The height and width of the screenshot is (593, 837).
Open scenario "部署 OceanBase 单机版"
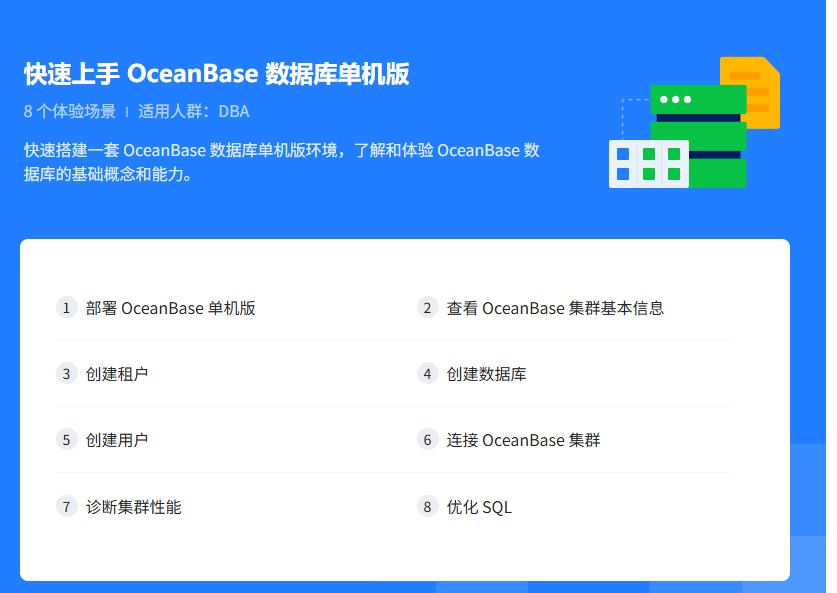click(170, 308)
